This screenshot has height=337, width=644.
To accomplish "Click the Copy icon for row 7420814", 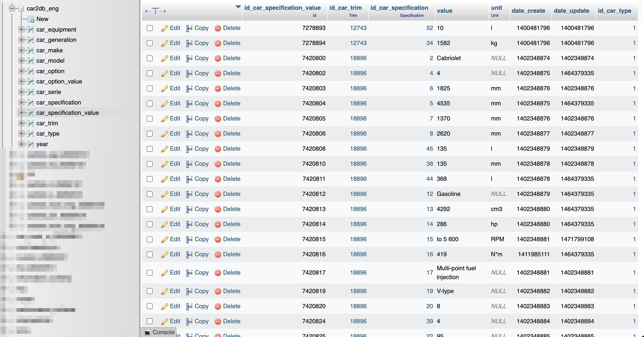I will 189,224.
